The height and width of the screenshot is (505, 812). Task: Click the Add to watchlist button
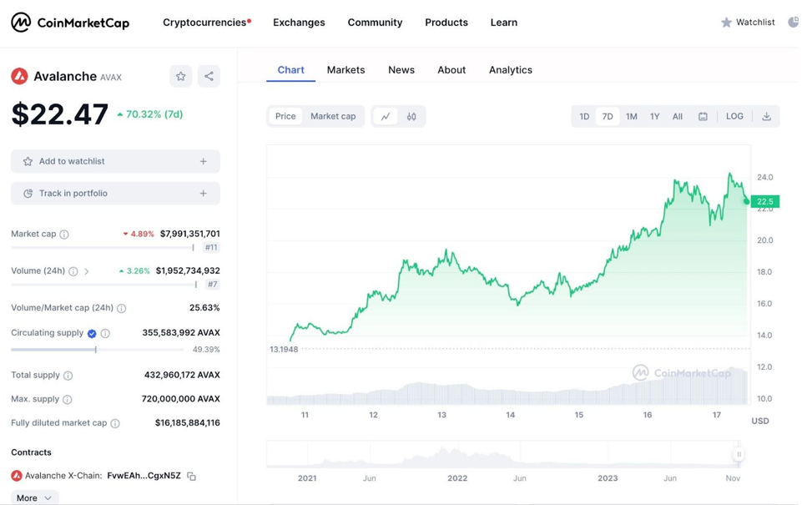(x=115, y=161)
